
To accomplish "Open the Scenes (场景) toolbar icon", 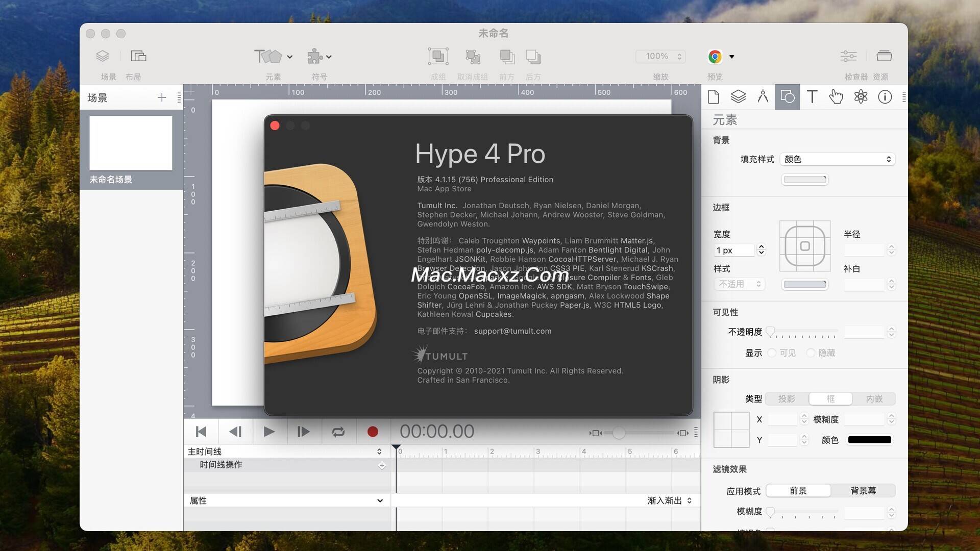I will (103, 56).
